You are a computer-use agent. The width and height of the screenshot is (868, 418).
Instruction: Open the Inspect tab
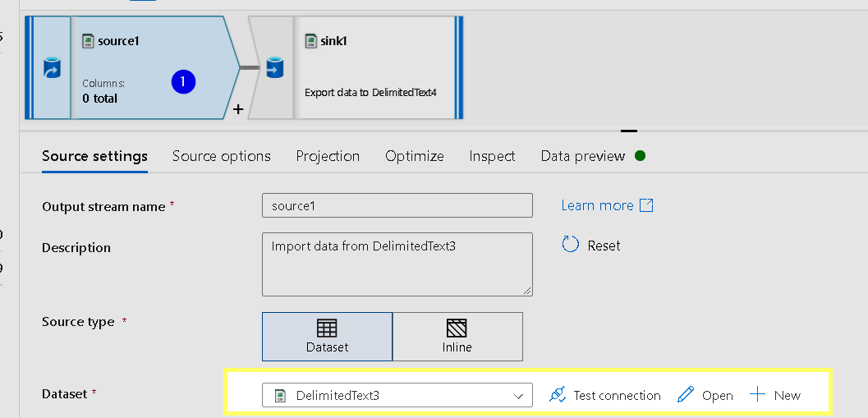coord(492,156)
